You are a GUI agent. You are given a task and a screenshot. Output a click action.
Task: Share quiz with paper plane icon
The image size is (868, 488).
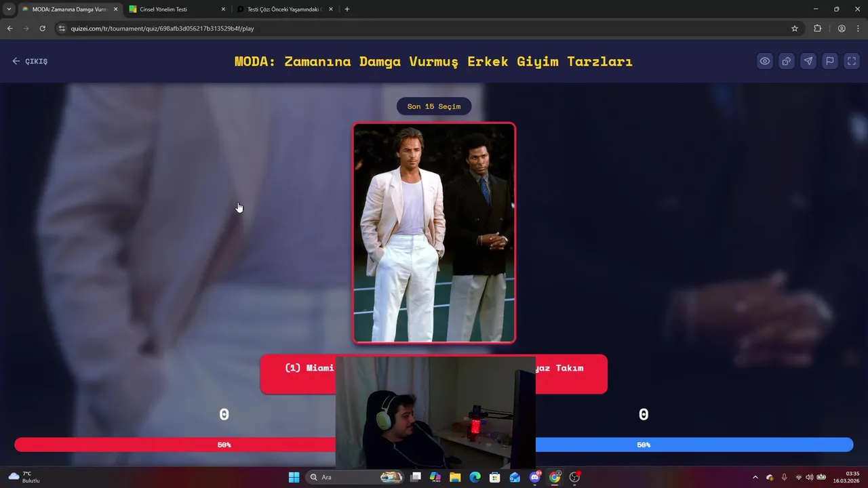click(x=808, y=61)
